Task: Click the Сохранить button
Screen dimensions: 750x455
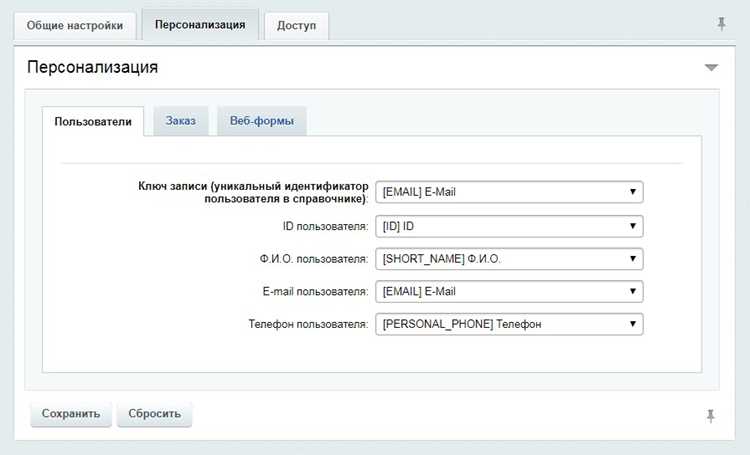Action: (71, 413)
